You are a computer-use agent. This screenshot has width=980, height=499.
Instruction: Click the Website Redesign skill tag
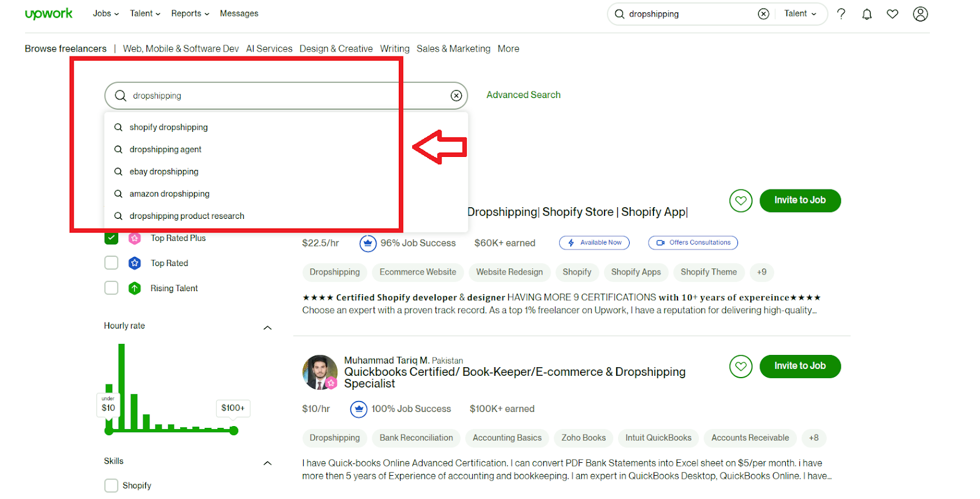point(510,272)
